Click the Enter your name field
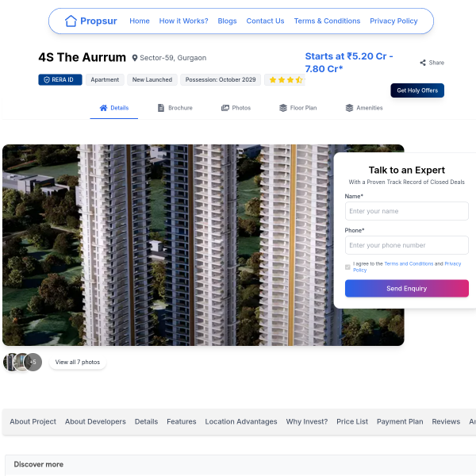This screenshot has width=476, height=476. coord(407,211)
